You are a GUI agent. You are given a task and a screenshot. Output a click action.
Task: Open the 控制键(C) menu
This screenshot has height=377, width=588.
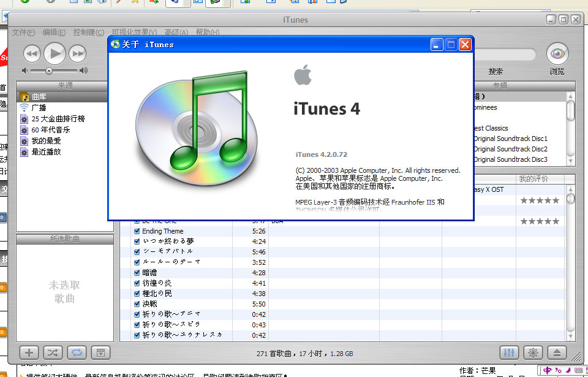coord(88,32)
